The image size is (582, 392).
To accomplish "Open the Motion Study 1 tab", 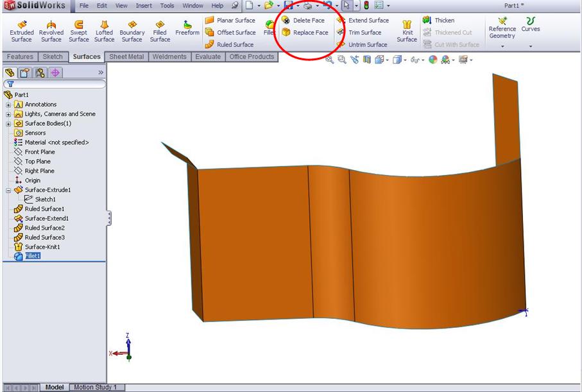I will [95, 387].
